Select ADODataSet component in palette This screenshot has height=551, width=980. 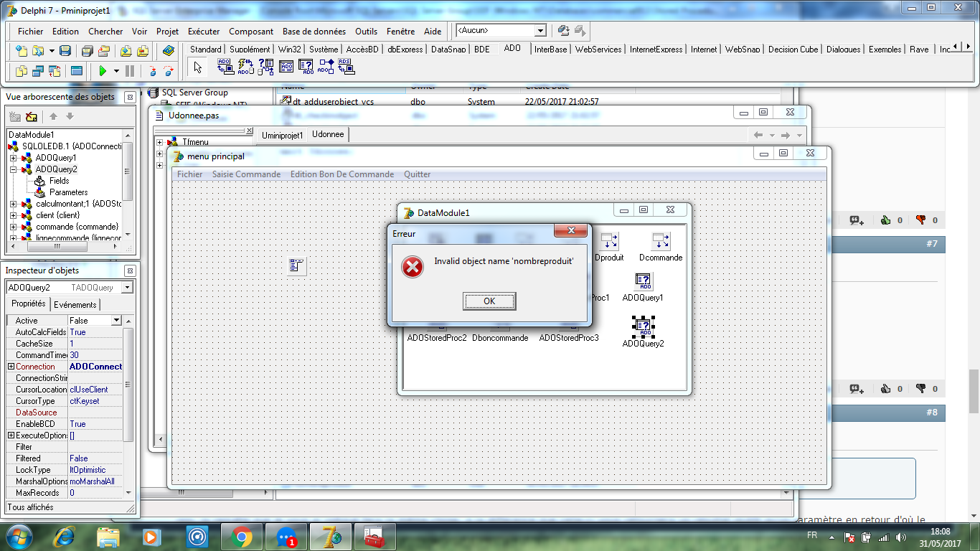pos(266,67)
